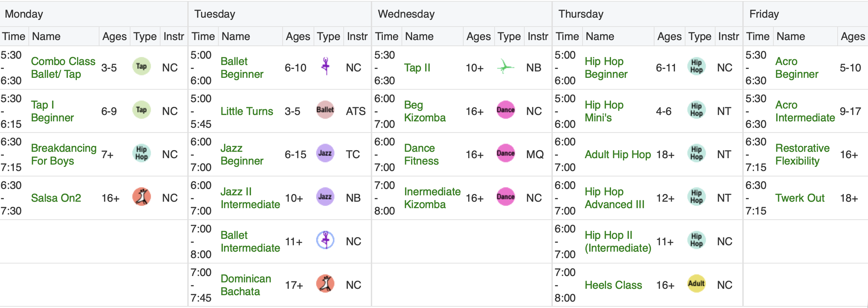Open the Restorative Flexibility class link
Viewport: 868px width, 308px height.
point(802,154)
